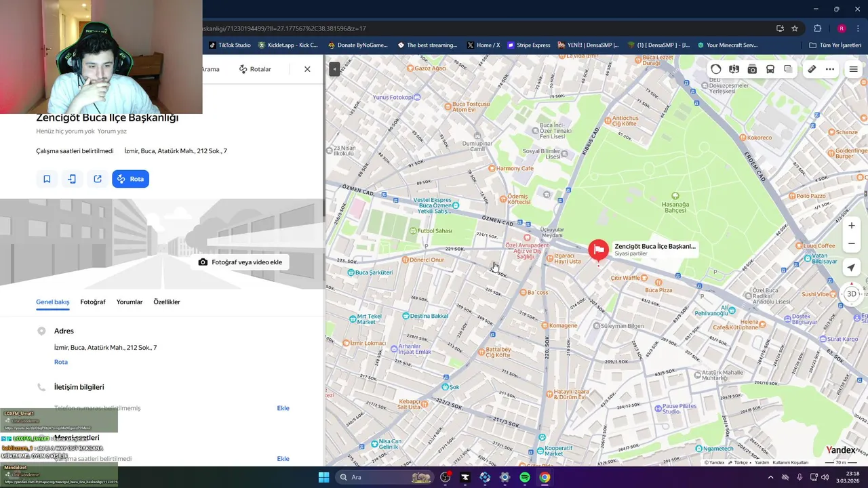
Task: Switch to the Genel bakış tab
Action: tap(52, 302)
